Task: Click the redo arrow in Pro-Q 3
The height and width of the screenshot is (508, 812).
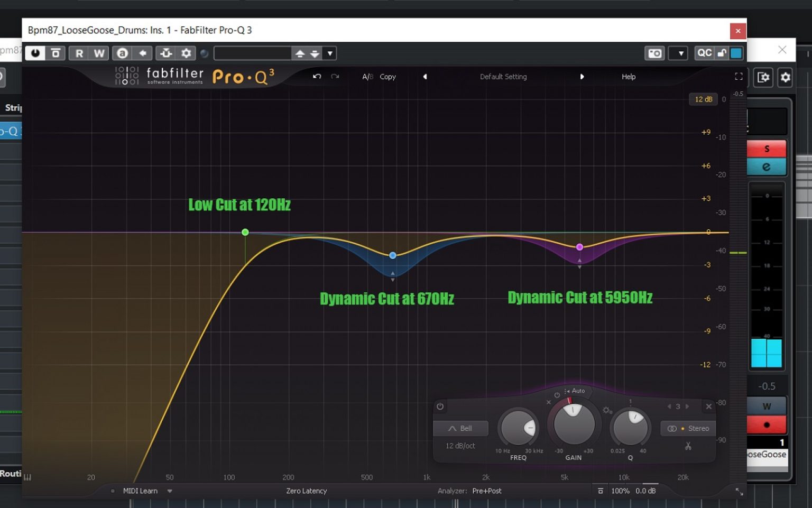Action: click(x=335, y=76)
